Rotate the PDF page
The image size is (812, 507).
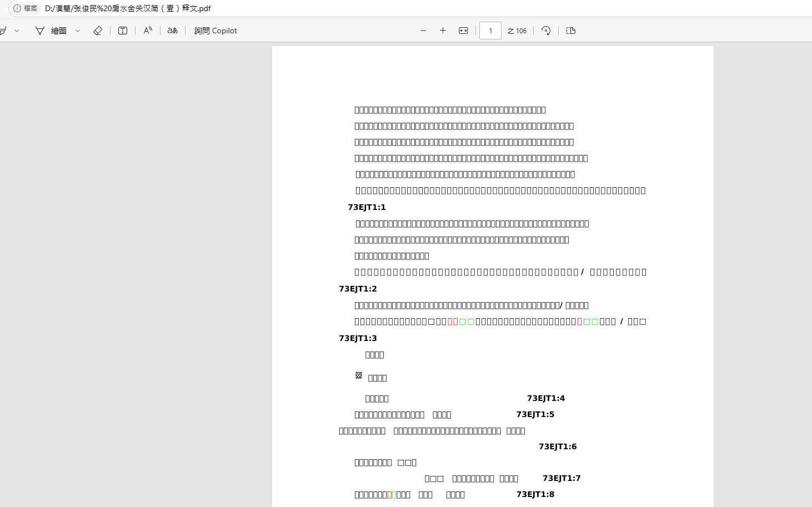[546, 31]
